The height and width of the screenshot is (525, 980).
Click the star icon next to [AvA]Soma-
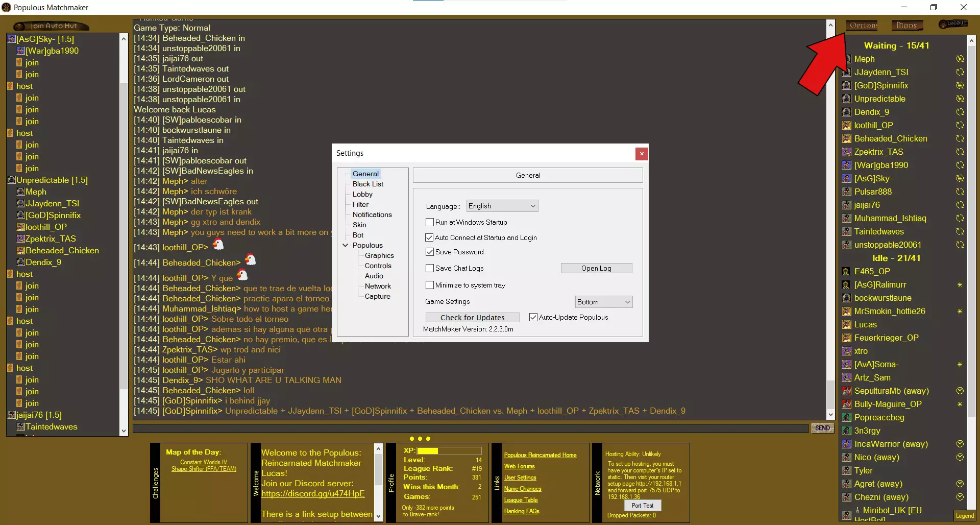click(x=960, y=364)
